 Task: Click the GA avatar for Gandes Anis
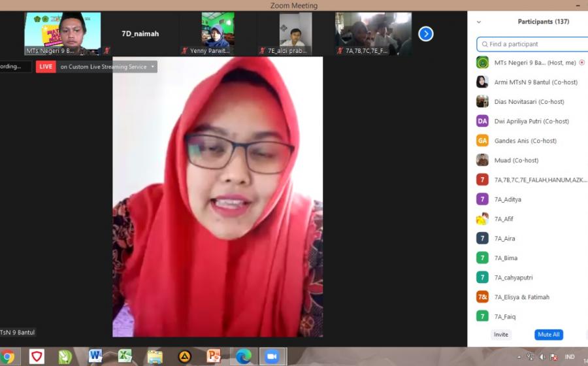click(482, 141)
